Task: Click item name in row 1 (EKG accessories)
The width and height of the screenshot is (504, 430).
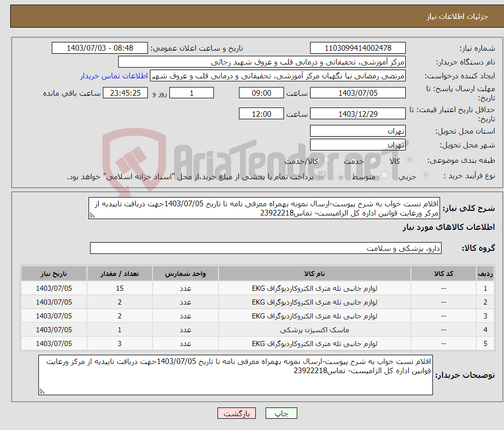Action: click(x=315, y=288)
